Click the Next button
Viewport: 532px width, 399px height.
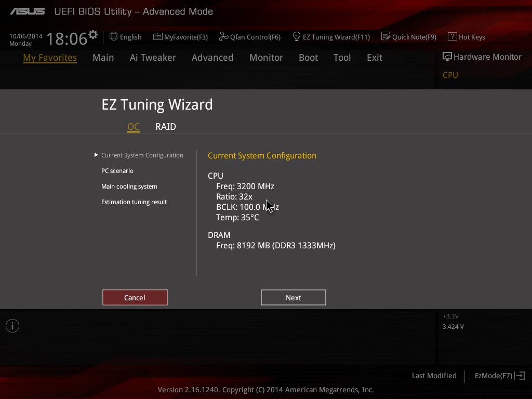point(294,298)
